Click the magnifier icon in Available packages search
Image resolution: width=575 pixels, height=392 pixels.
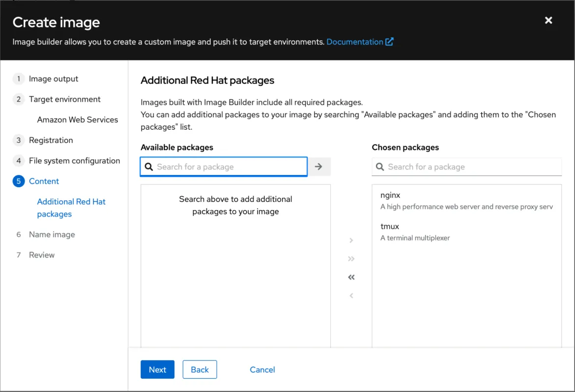[149, 167]
